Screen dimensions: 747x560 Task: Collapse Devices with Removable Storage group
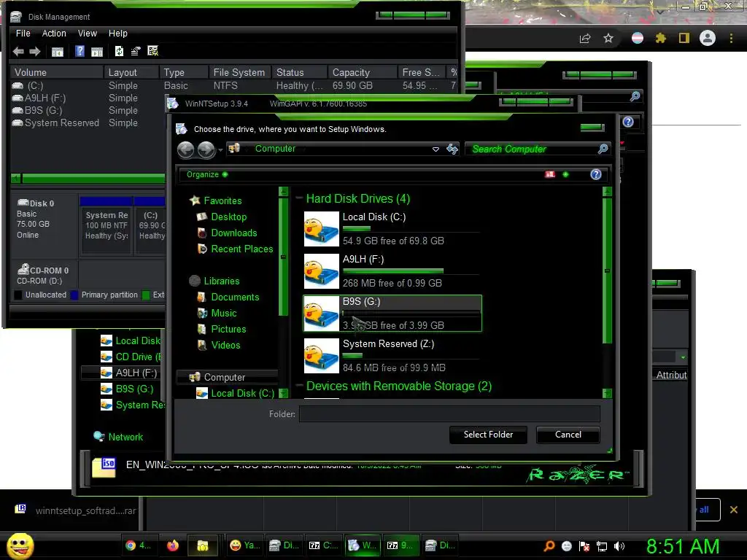tap(299, 385)
